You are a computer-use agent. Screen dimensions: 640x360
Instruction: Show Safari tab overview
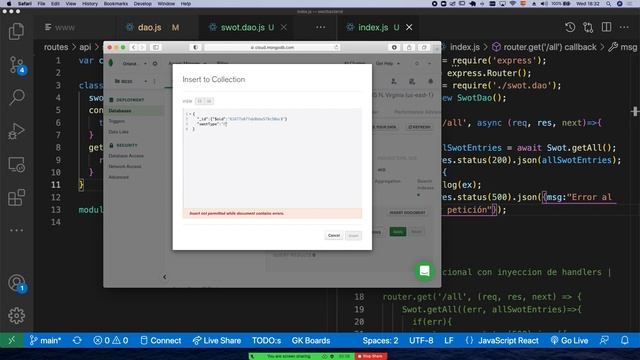point(424,47)
